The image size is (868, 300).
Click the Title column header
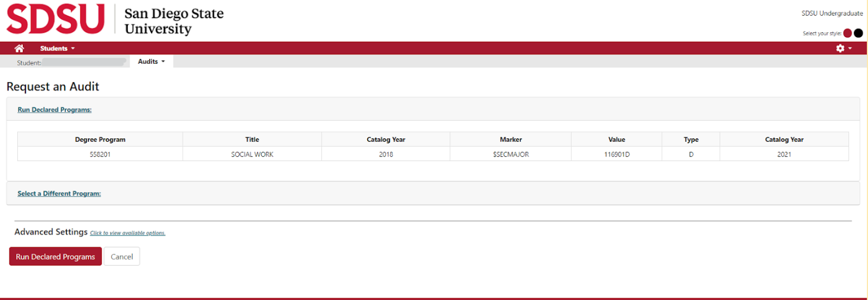(252, 139)
